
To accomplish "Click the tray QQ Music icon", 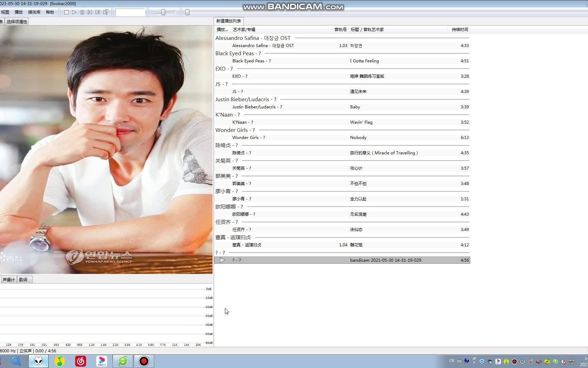I will 506,362.
